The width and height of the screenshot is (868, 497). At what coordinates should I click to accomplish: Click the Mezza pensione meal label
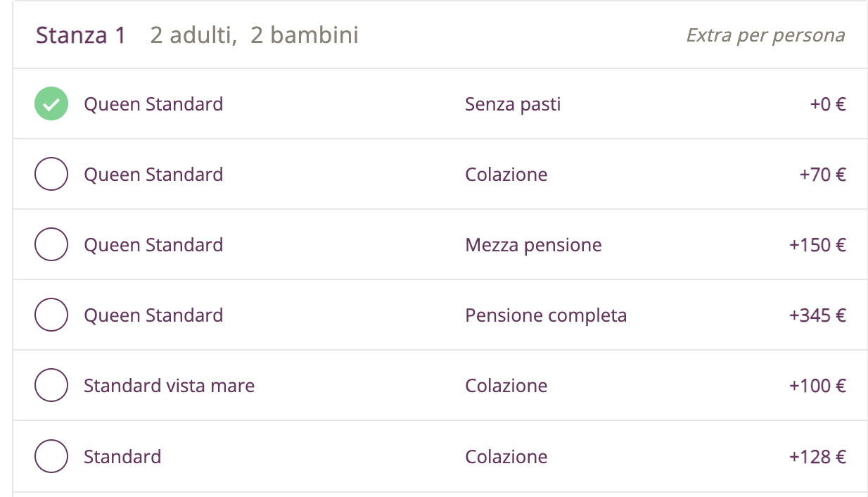click(x=533, y=245)
